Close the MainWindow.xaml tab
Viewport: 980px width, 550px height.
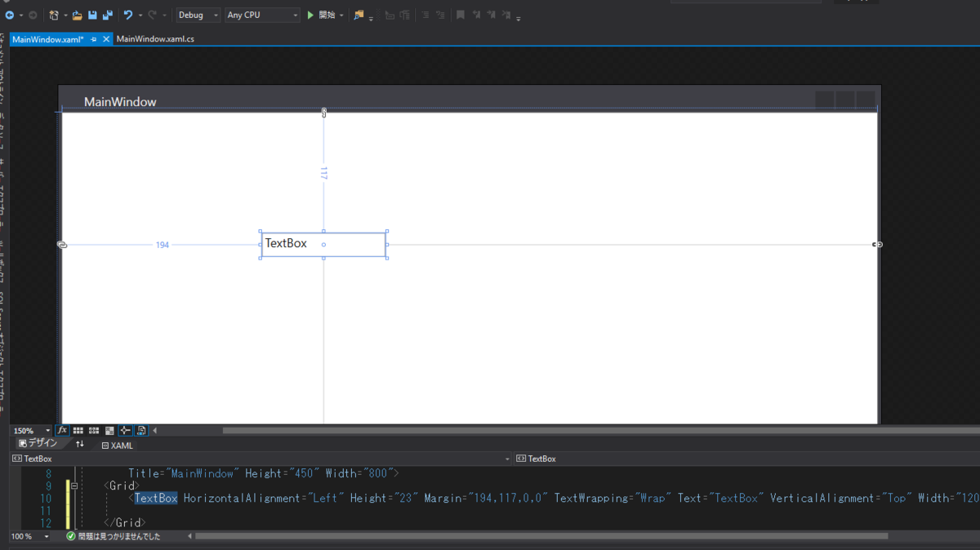click(x=107, y=39)
